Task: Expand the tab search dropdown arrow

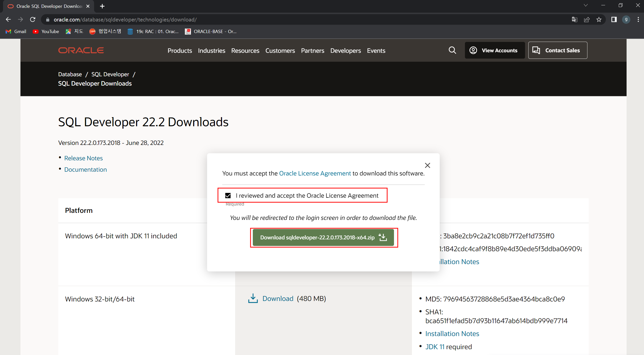Action: (x=585, y=5)
